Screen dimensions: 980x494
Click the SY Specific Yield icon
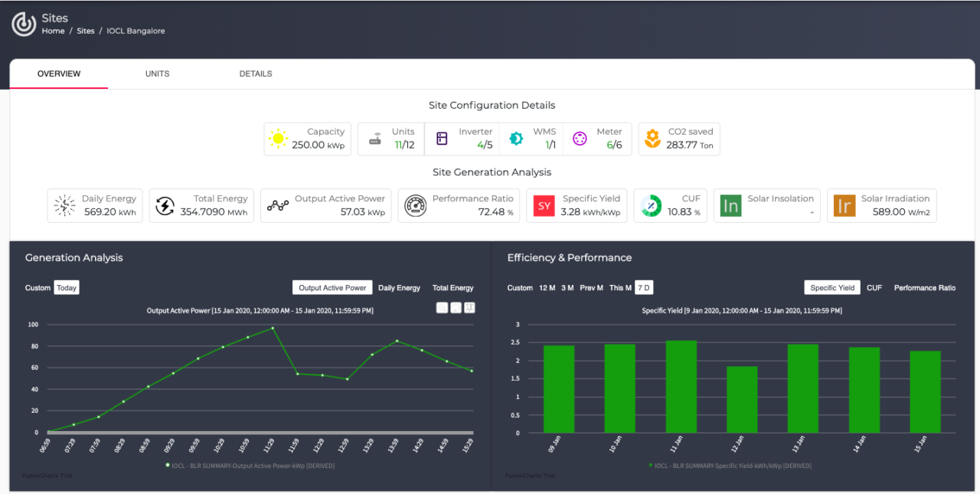(544, 205)
